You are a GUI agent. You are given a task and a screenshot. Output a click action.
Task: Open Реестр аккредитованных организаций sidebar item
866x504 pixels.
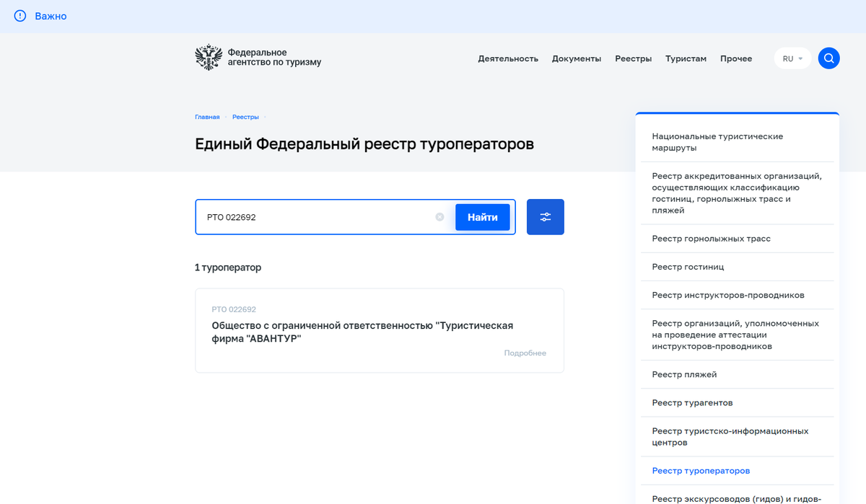(738, 193)
